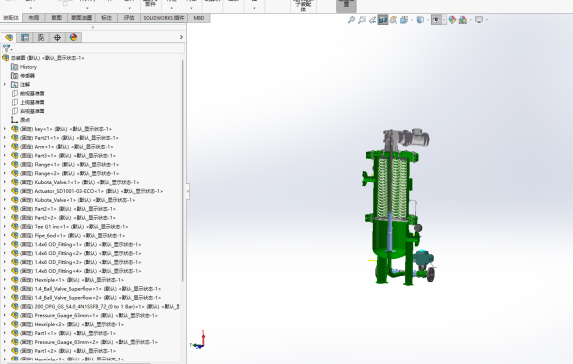Click the feature tree vertical scrollbar
The width and height of the screenshot is (573, 364).
tap(182, 170)
